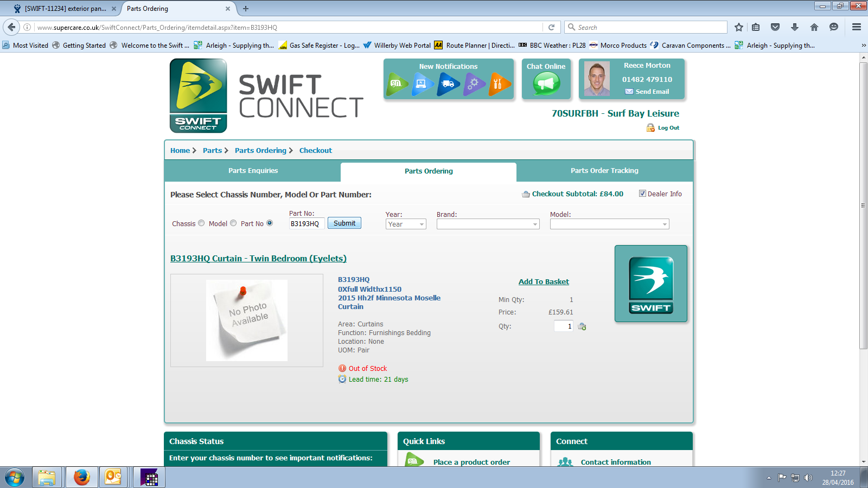Go to the Home breadcrumb link
Screen dimensions: 868x488
pos(180,151)
